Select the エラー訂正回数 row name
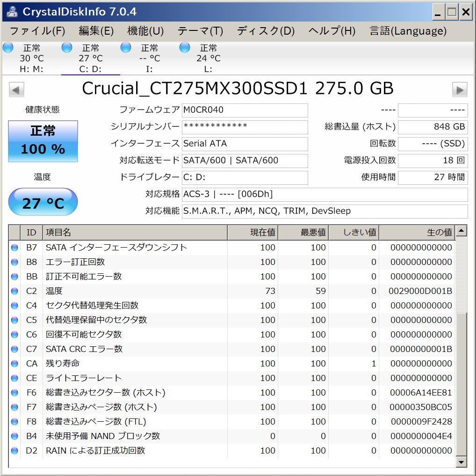The image size is (476, 476). (75, 262)
